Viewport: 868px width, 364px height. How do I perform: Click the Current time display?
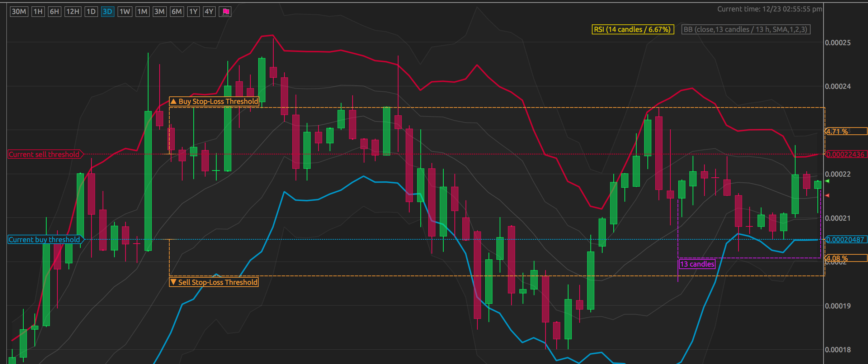(x=770, y=9)
